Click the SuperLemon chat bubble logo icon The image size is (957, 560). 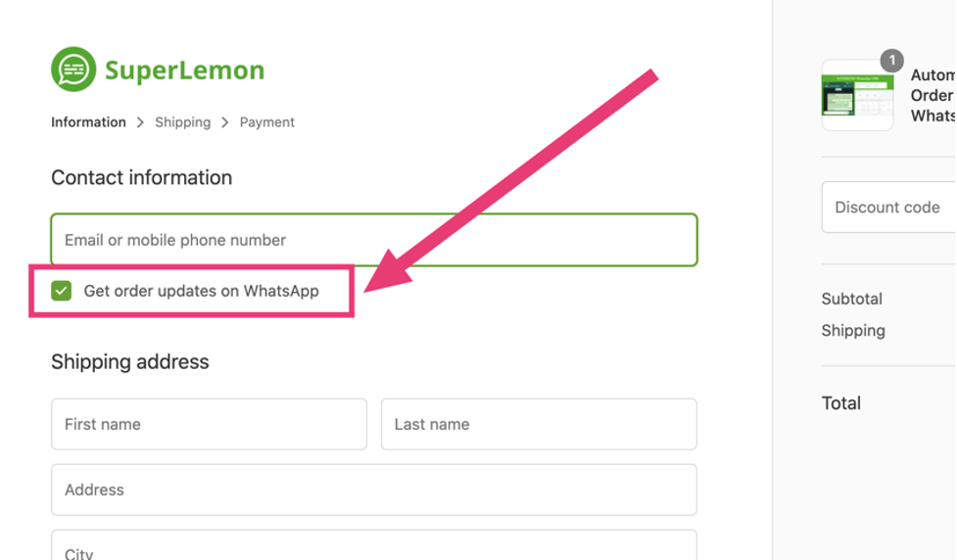click(73, 69)
